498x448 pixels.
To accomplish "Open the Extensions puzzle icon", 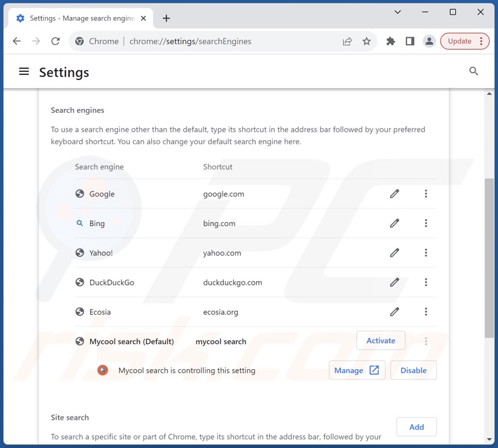I will pos(391,42).
